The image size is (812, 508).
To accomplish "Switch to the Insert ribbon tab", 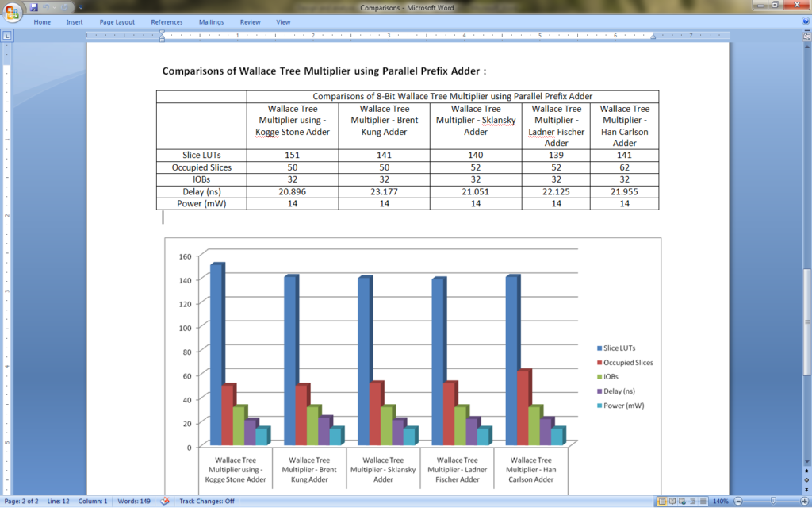I will pyautogui.click(x=74, y=21).
